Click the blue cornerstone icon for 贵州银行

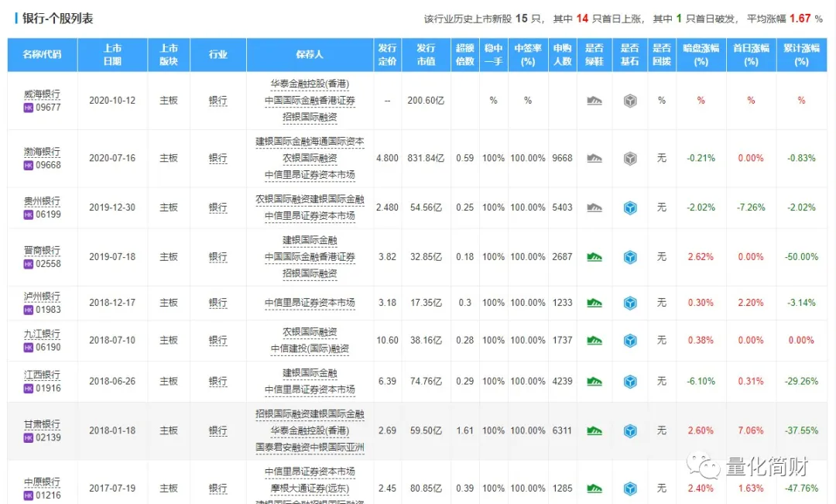click(x=630, y=207)
